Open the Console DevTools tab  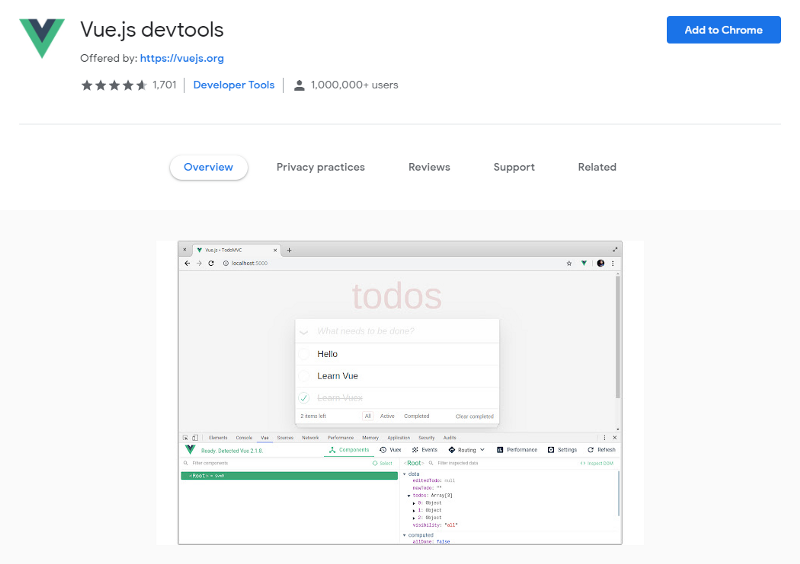[x=244, y=438]
